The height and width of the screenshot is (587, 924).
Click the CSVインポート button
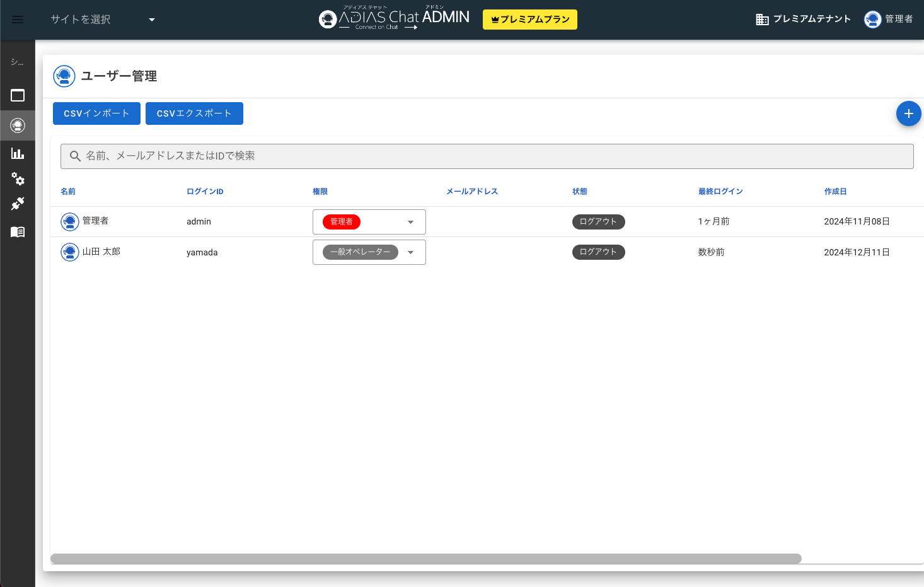[x=96, y=113]
